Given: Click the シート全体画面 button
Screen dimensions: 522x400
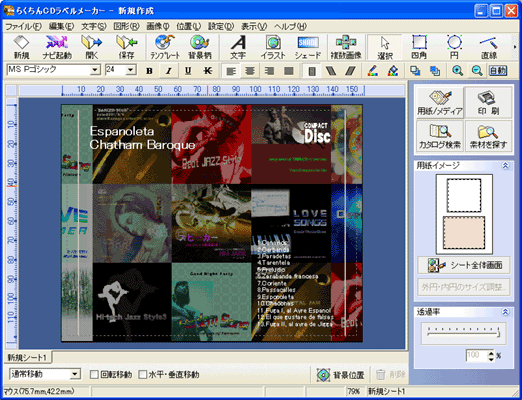Looking at the screenshot, I should tap(464, 265).
